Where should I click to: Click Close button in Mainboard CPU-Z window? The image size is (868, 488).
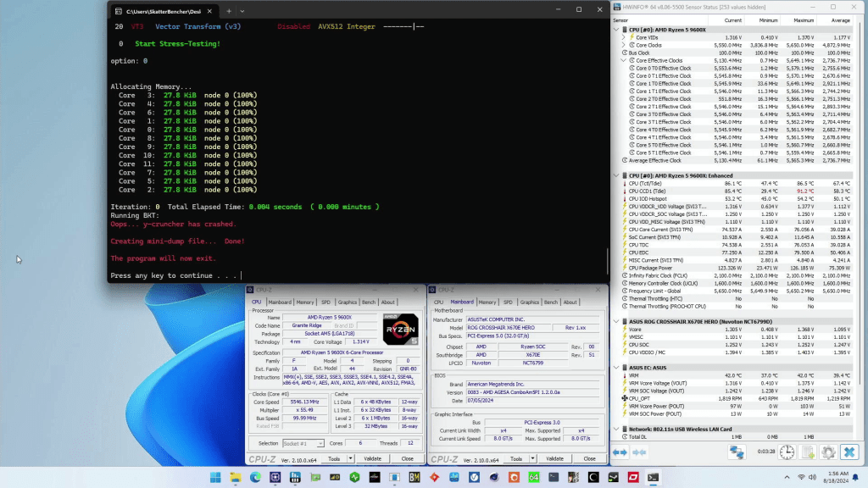(590, 458)
